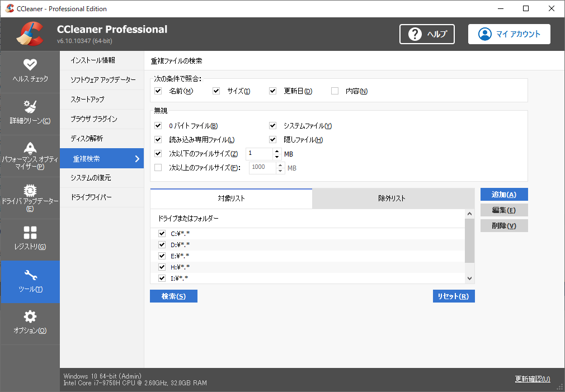Click the 1 MB size input field
The image size is (565, 392).
point(260,154)
